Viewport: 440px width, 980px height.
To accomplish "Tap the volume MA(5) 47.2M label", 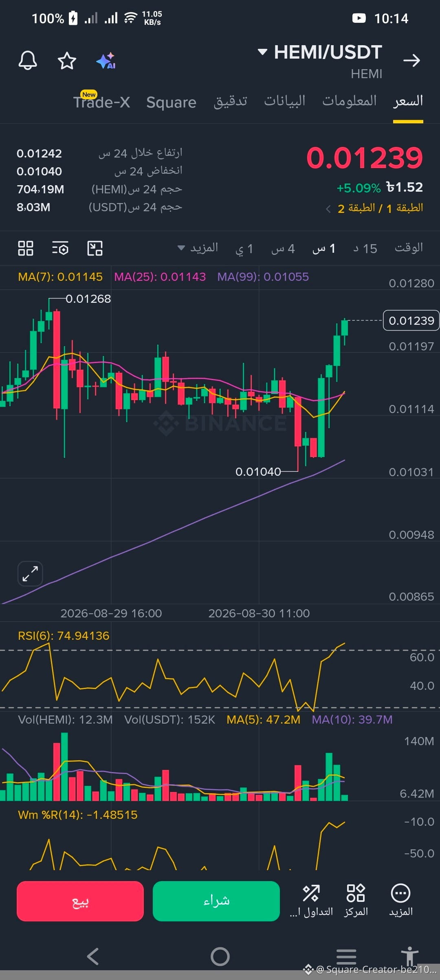I will point(264,720).
